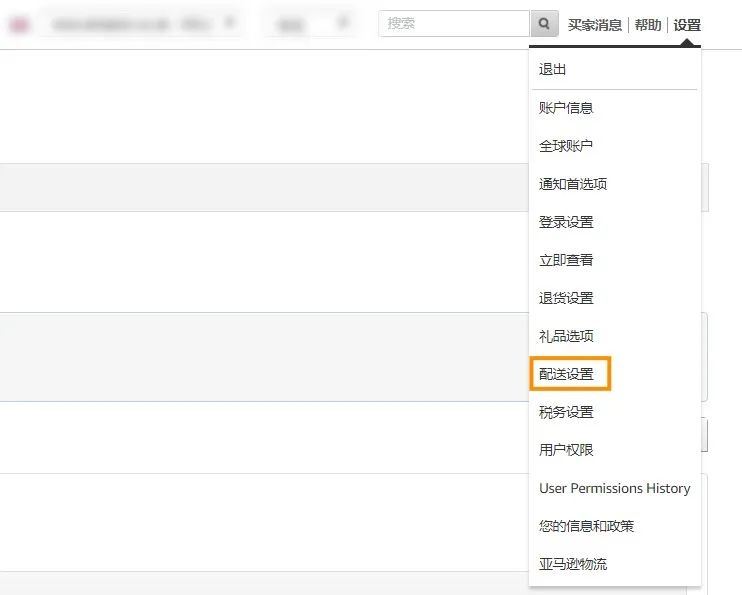Screen dimensions: 742x595
Task: Select 登录设置 login settings
Action: click(566, 222)
